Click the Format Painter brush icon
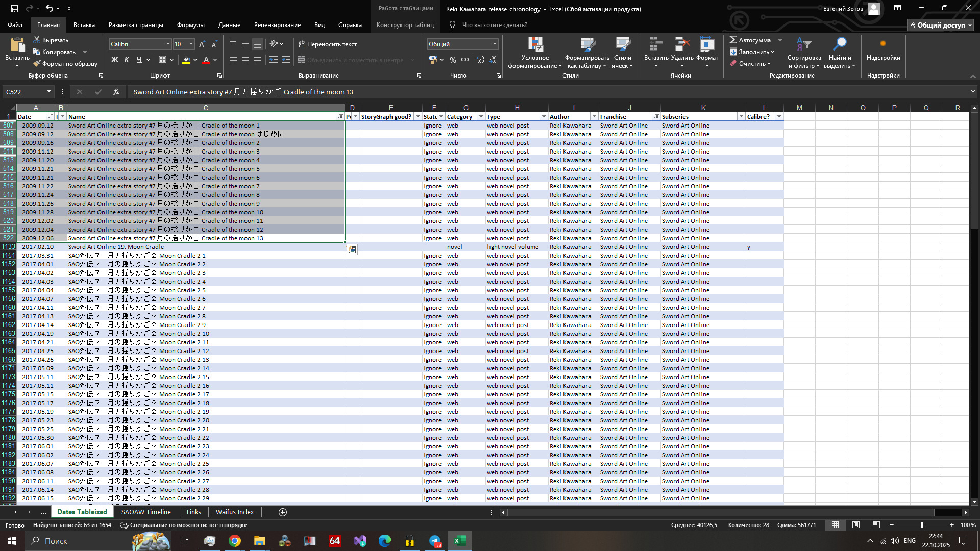 point(37,64)
